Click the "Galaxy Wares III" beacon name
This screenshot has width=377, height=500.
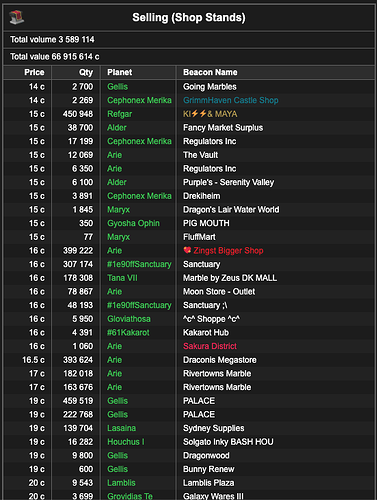[x=213, y=496]
